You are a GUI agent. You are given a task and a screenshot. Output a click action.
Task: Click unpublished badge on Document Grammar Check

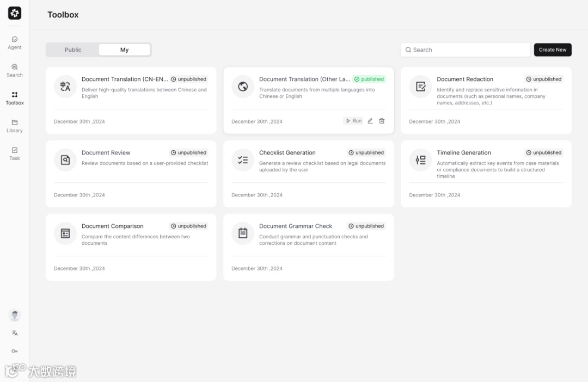point(366,226)
